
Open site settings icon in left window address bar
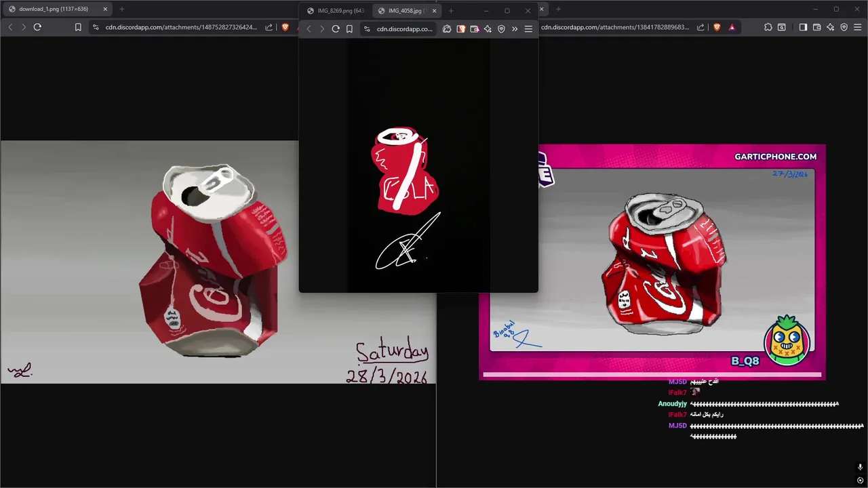click(96, 27)
